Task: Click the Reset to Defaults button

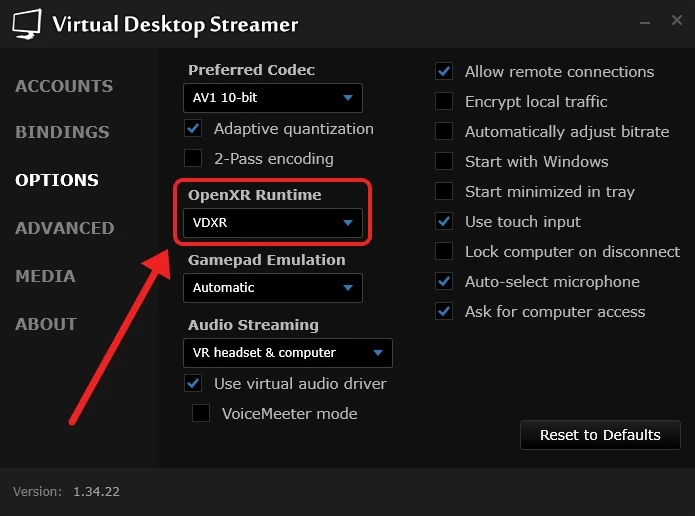Action: pos(600,435)
